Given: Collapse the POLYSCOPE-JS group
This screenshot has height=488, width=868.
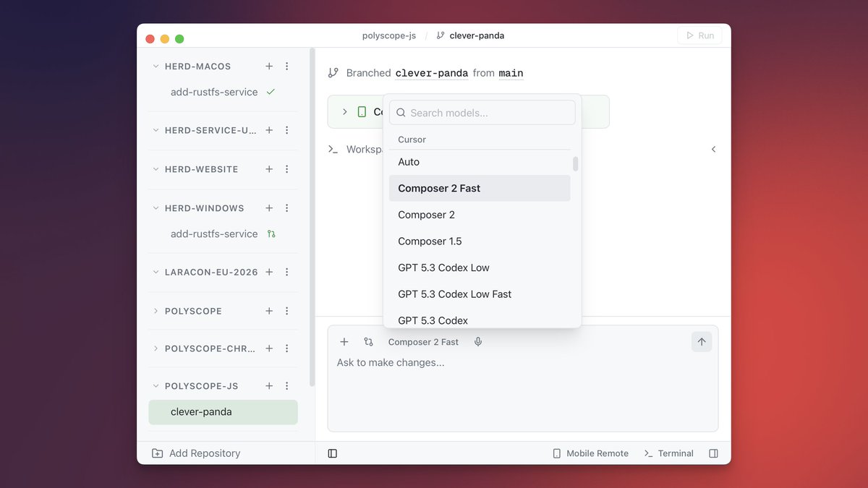Looking at the screenshot, I should point(156,386).
